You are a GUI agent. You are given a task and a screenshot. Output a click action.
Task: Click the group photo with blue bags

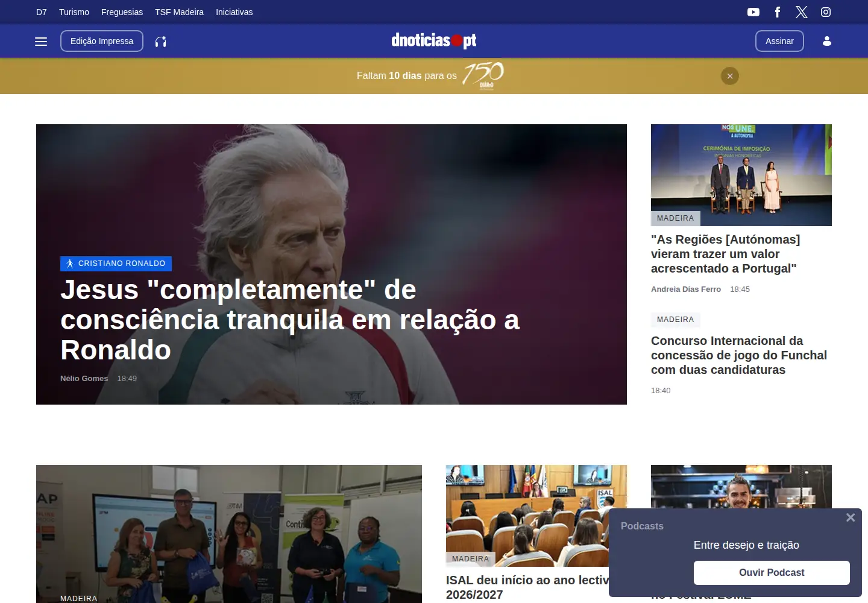click(x=229, y=534)
